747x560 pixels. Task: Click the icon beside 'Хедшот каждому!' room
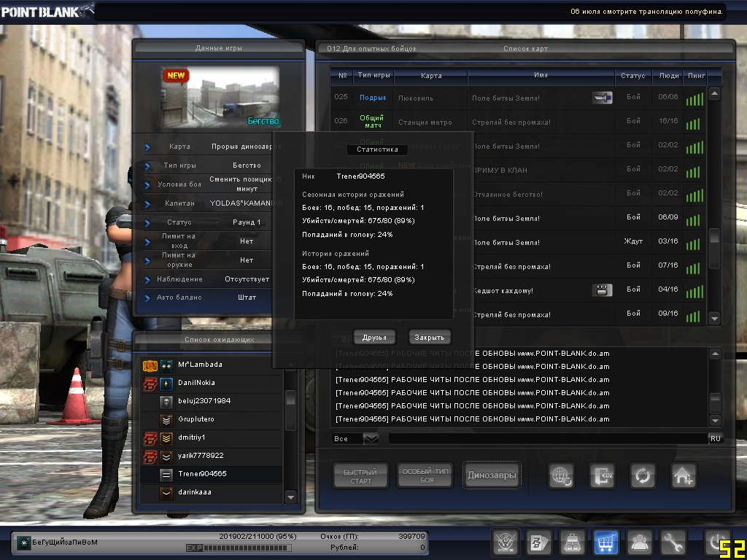(x=602, y=290)
